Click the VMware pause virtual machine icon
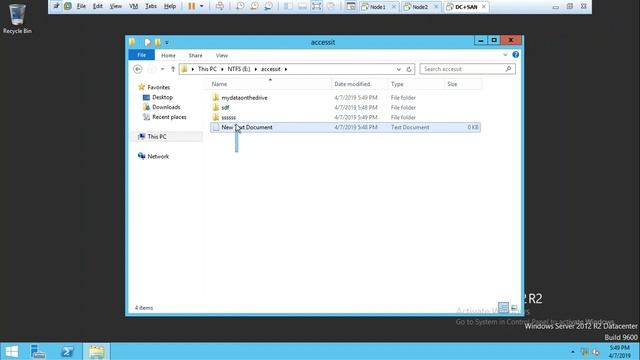Image resolution: width=640 pixels, height=360 pixels. click(x=191, y=6)
